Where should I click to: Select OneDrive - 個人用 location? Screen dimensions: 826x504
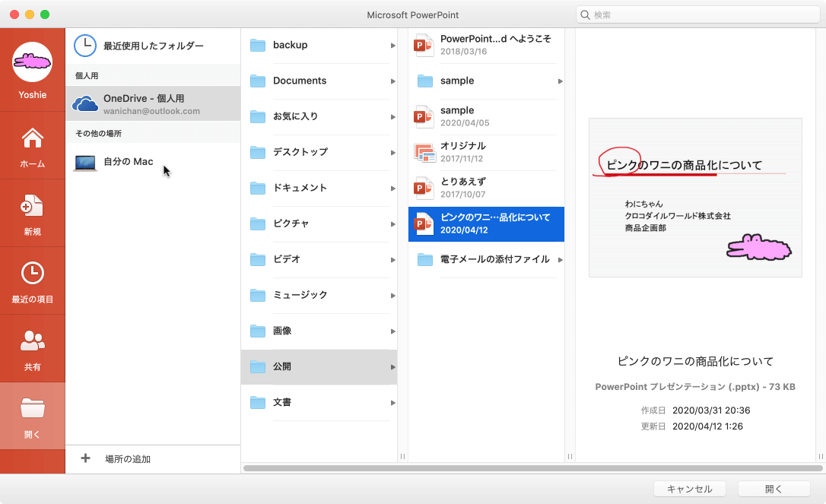(x=153, y=103)
